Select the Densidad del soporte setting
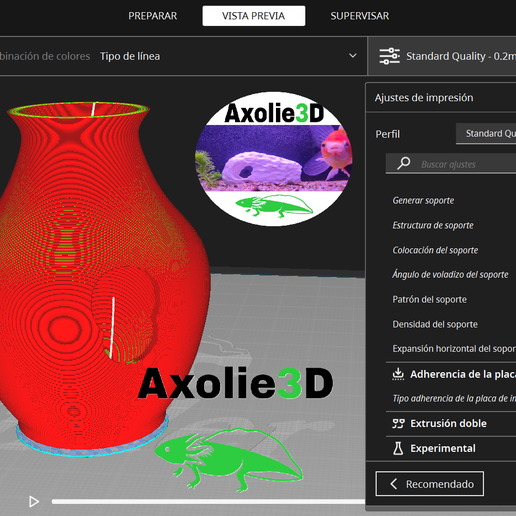The width and height of the screenshot is (516, 516). coord(435,324)
